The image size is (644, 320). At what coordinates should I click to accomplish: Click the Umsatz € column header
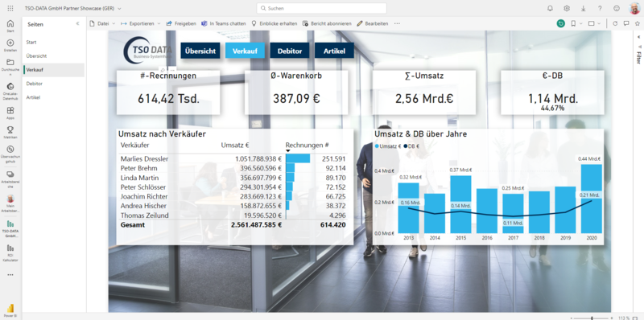[x=235, y=145]
